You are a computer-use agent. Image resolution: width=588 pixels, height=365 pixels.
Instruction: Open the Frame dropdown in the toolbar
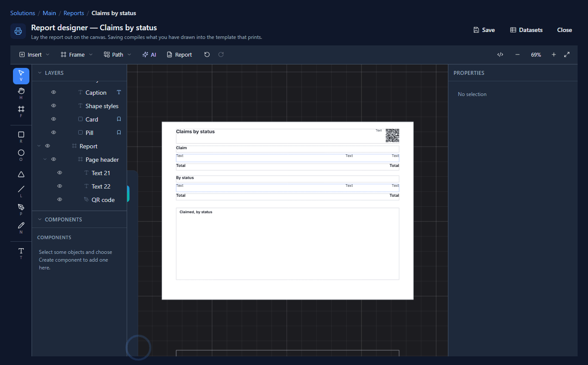click(77, 54)
